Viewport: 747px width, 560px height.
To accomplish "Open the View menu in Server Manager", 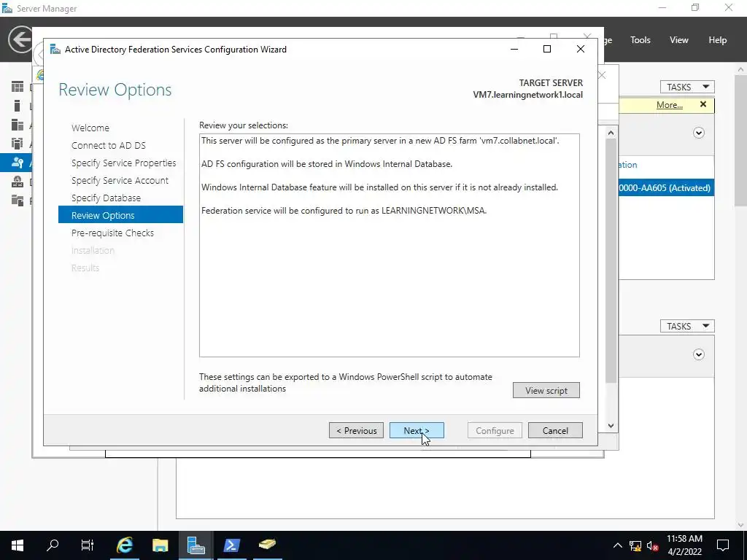I will [x=678, y=40].
